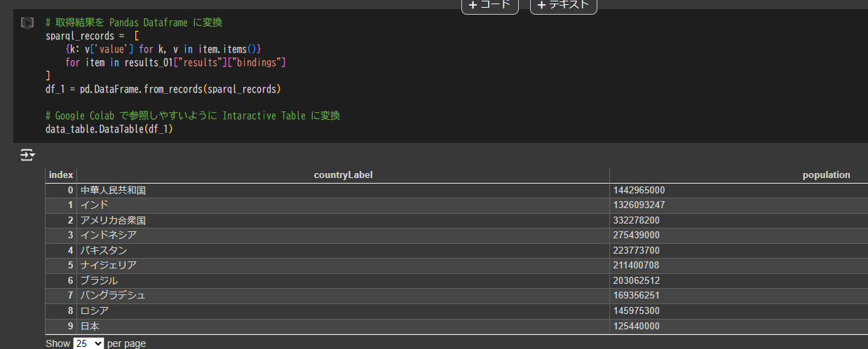
Task: Select the cell 中華人民共和国
Action: [x=343, y=190]
